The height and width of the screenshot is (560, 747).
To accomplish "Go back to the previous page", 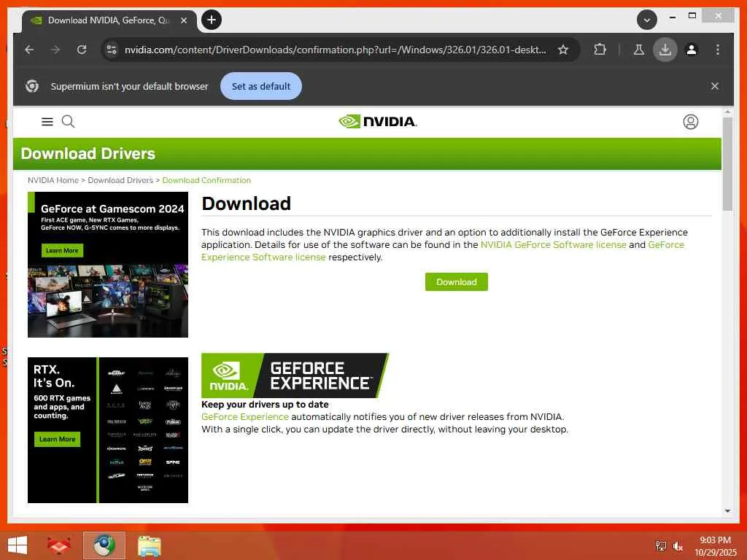I will point(29,50).
